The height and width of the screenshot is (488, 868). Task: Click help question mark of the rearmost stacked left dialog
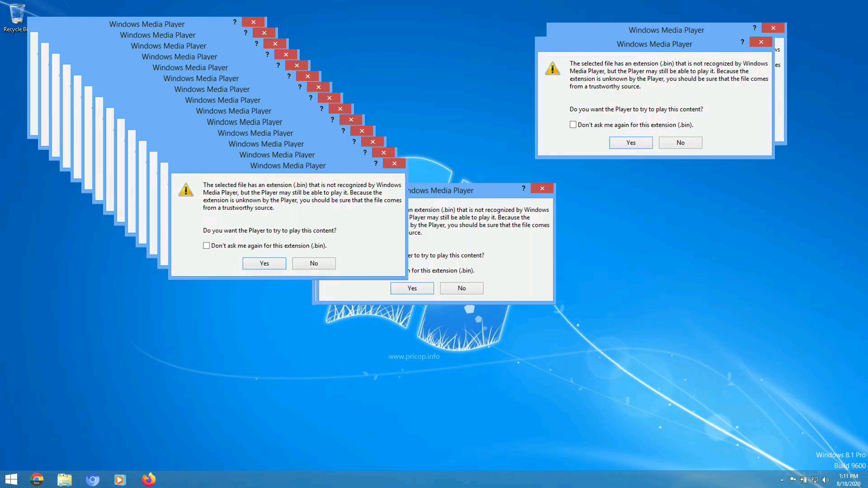coord(235,22)
